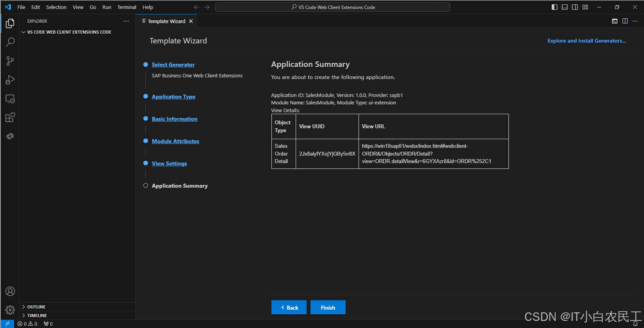Open the Template Wizard activity bar icon
The width and height of the screenshot is (644, 328).
(x=10, y=136)
